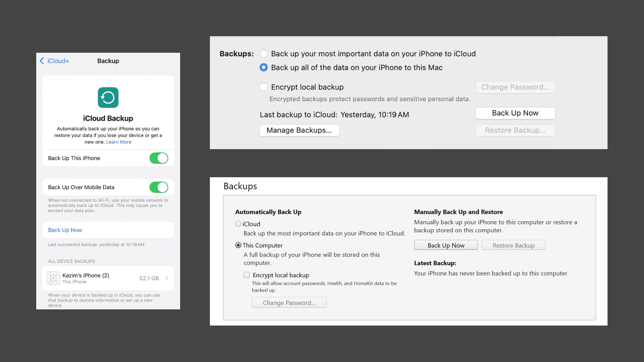Check Encrypt local backup in the Mac panel
The height and width of the screenshot is (362, 644).
coord(264,86)
